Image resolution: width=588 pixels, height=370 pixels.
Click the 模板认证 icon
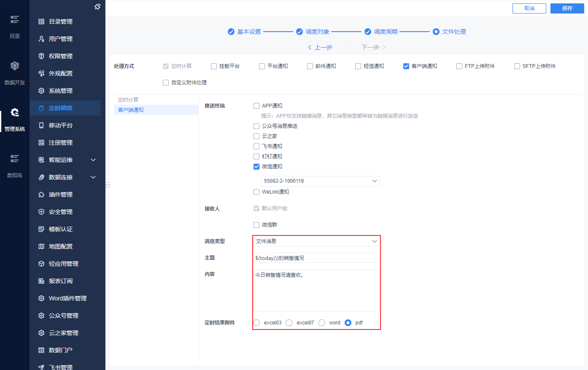41,229
